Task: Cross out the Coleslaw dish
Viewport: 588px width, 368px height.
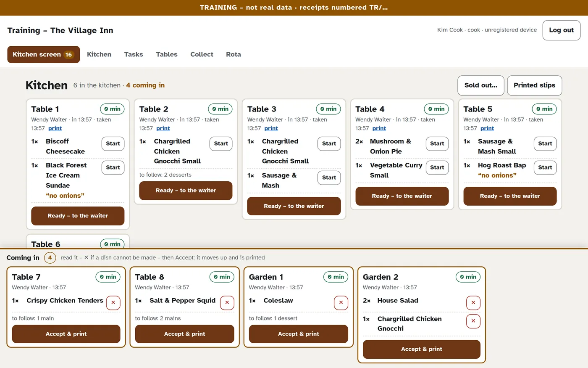Action: tap(341, 303)
